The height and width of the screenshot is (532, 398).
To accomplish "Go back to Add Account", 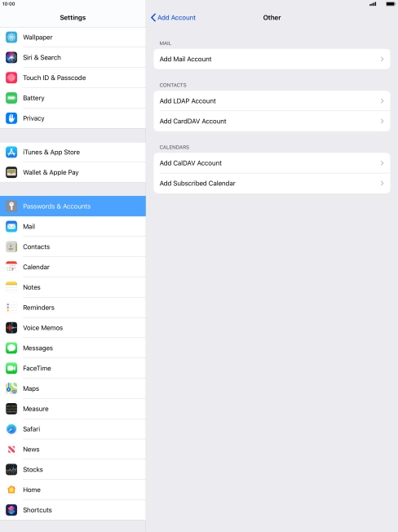I will click(173, 18).
